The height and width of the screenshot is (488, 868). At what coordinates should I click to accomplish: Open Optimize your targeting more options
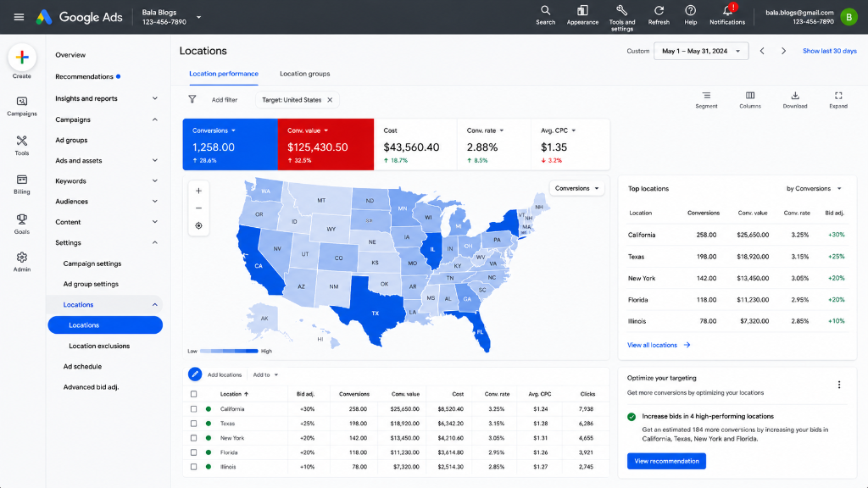(x=839, y=385)
